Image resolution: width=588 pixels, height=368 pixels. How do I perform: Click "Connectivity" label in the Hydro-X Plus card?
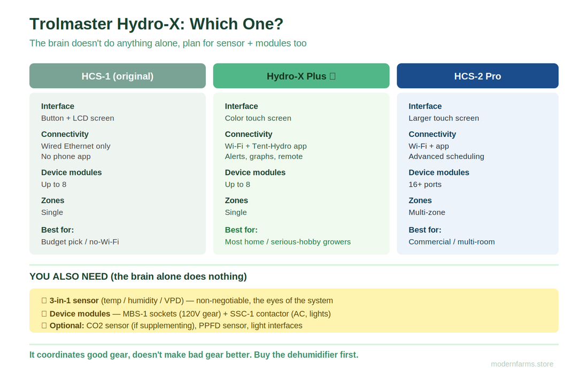pos(249,134)
